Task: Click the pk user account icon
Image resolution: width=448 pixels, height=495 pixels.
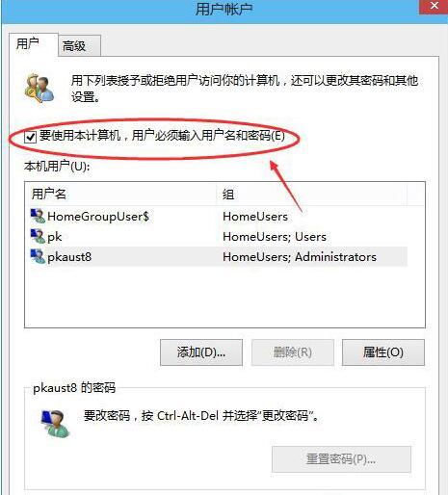Action: (x=38, y=236)
